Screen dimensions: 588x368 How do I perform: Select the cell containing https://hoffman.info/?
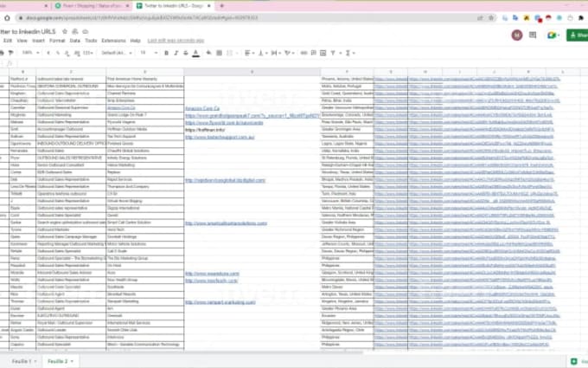[x=252, y=130]
